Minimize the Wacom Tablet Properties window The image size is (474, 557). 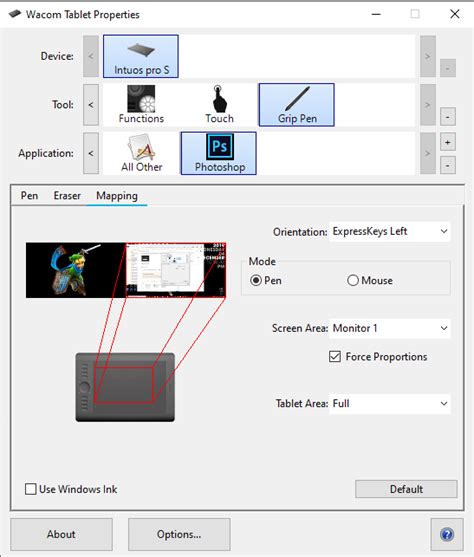click(x=376, y=14)
